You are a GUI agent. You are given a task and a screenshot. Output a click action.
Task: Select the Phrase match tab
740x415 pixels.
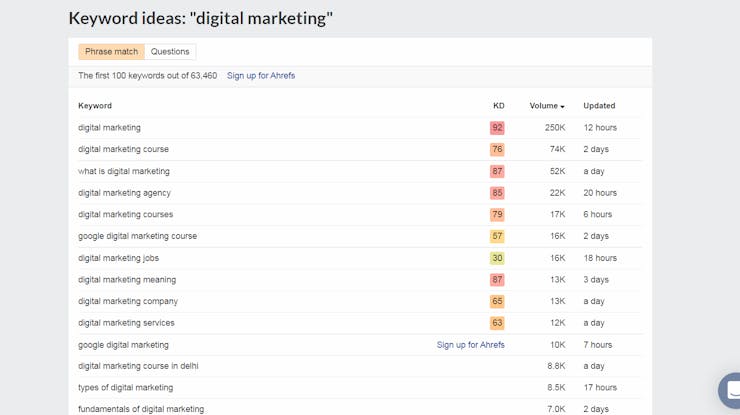111,51
